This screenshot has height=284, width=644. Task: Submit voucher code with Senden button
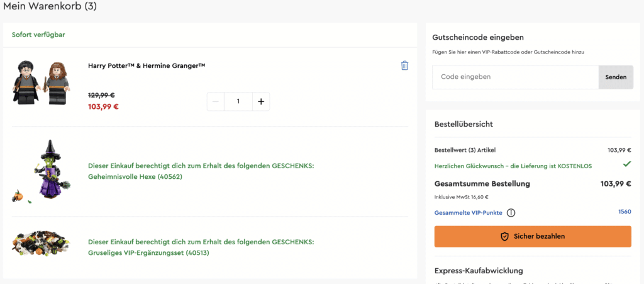pyautogui.click(x=616, y=77)
